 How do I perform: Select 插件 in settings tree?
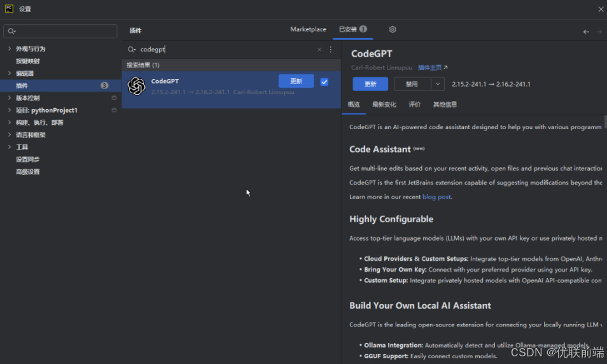tap(60, 85)
